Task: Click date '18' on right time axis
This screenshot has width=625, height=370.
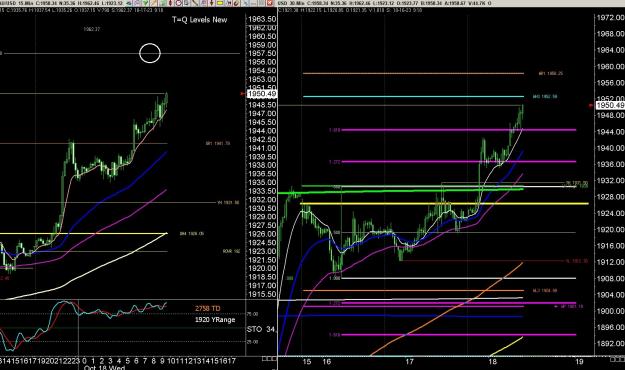Action: [493, 362]
